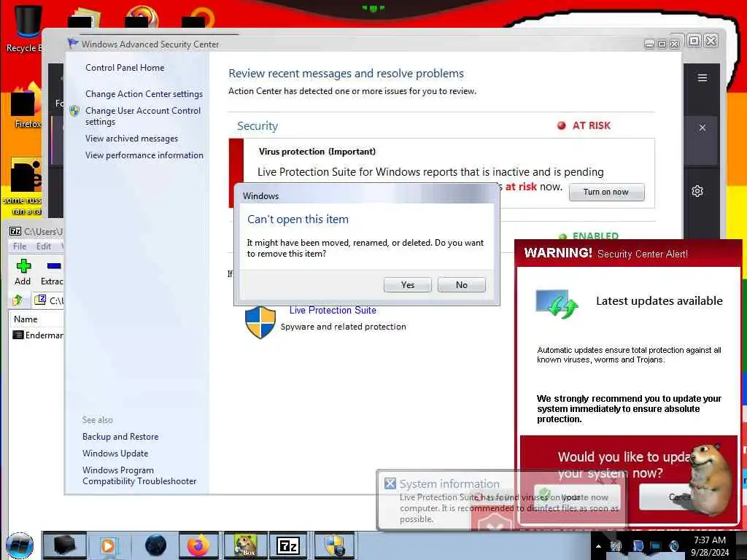Select the 'some russ' desktop icon
This screenshot has height=560, width=747.
[24, 187]
